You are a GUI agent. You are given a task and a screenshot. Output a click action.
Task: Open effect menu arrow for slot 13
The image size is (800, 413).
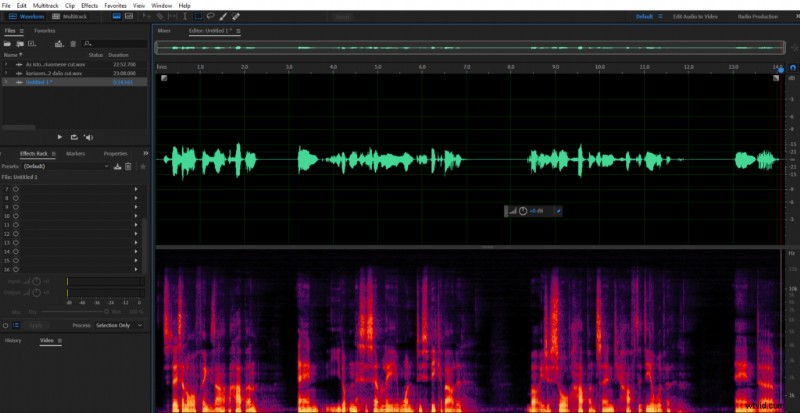point(136,242)
